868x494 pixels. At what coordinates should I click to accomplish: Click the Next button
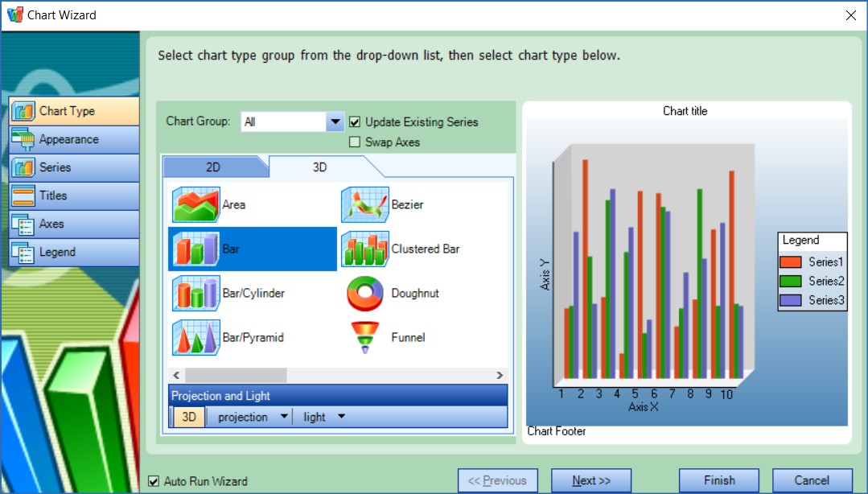[591, 480]
